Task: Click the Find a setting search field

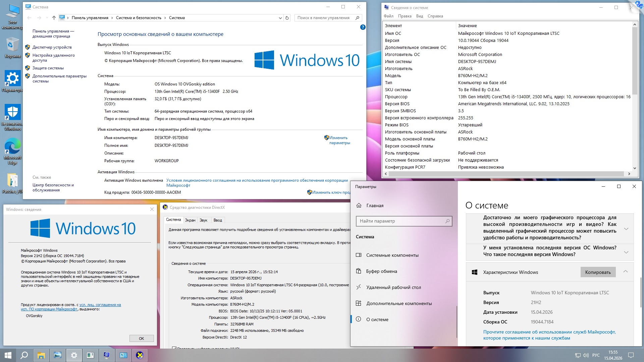Action: tap(401, 221)
